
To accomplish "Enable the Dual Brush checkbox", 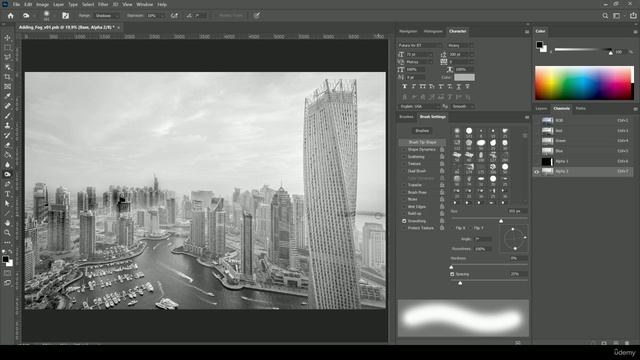I will [404, 171].
